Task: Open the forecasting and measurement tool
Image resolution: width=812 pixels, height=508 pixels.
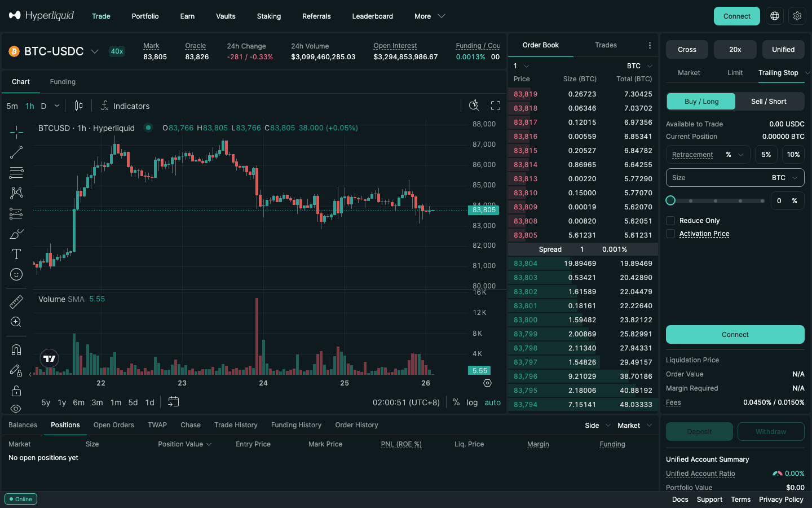Action: (x=16, y=213)
